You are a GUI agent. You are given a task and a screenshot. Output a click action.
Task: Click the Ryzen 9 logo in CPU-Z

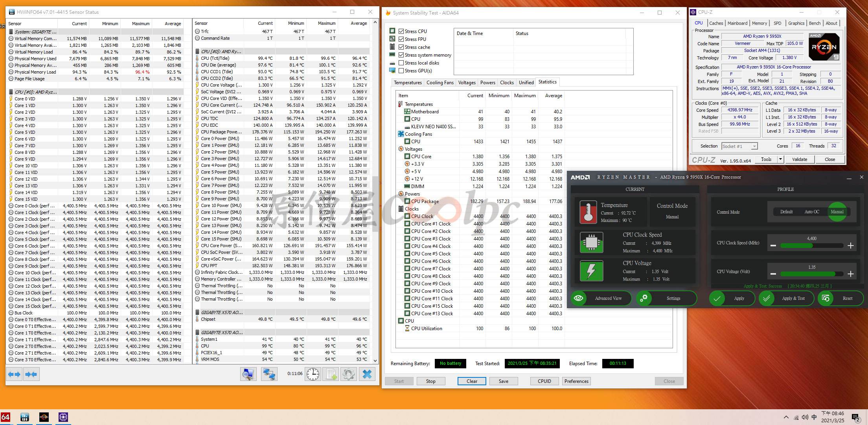[824, 47]
